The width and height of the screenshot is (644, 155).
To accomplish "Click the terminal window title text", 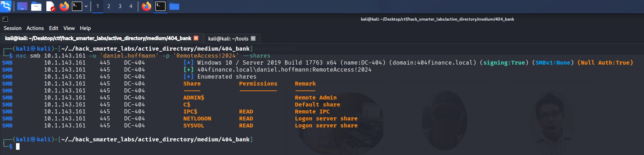I will [437, 19].
